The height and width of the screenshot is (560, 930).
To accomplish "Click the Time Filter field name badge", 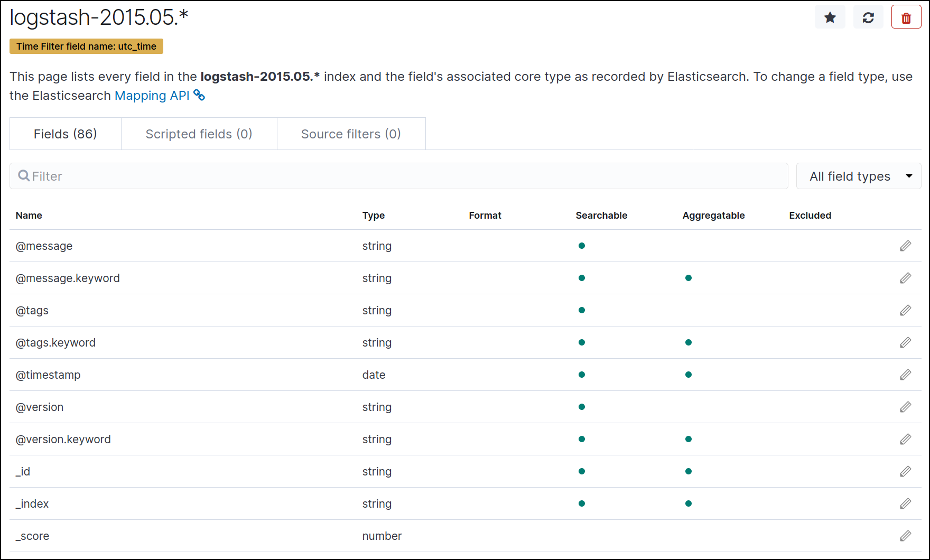I will point(86,46).
